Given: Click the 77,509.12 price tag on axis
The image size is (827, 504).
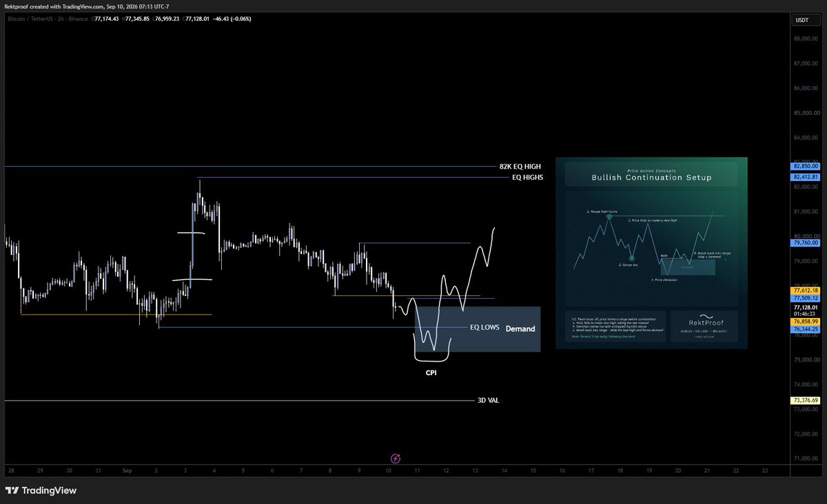Looking at the screenshot, I should coord(806,298).
